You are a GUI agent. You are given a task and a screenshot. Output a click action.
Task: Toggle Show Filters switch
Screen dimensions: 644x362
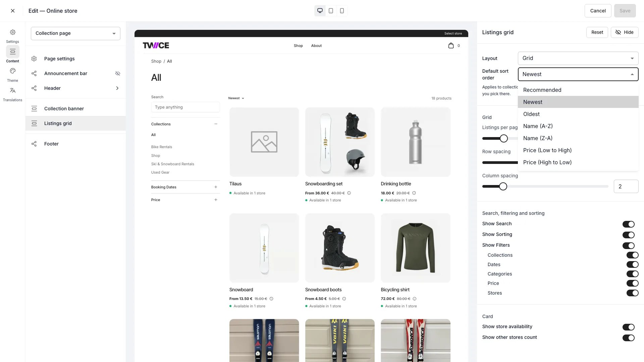pos(629,245)
